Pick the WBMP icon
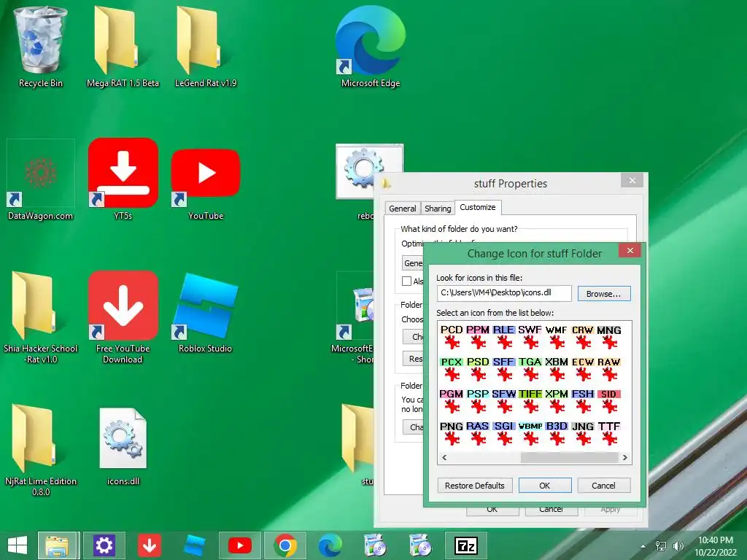 click(x=530, y=433)
